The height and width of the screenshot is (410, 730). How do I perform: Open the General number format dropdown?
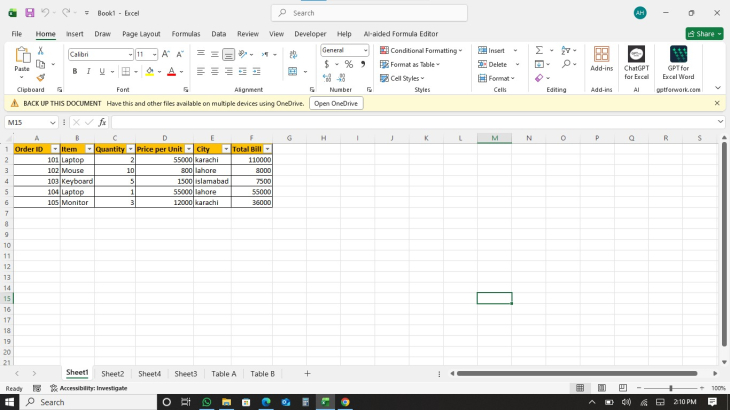pos(365,50)
